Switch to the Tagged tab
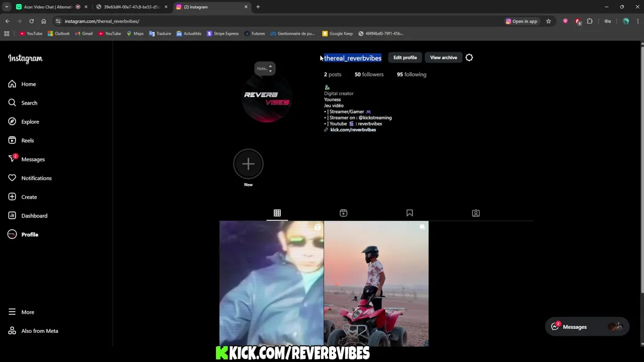The height and width of the screenshot is (362, 644). 475,213
